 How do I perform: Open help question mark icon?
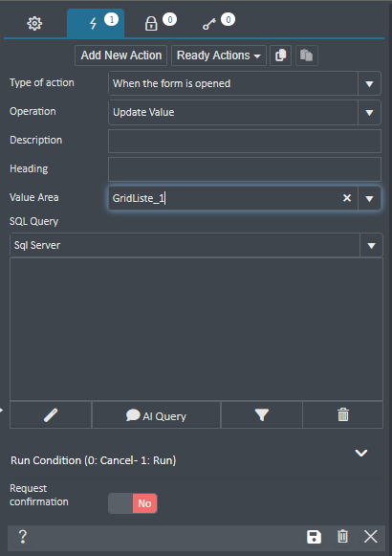tap(23, 537)
